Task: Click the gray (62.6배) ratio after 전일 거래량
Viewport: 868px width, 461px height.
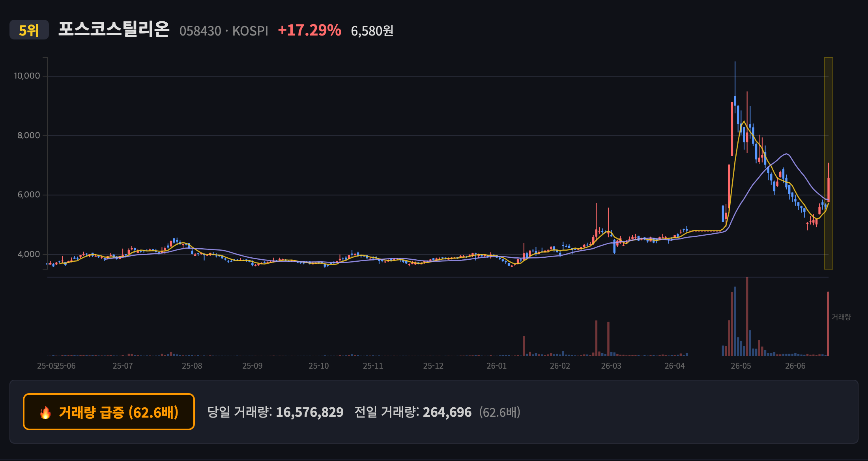Action: coord(500,412)
